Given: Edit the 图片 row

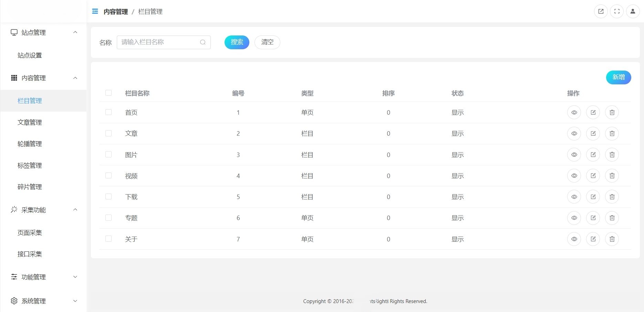Looking at the screenshot, I should point(593,155).
